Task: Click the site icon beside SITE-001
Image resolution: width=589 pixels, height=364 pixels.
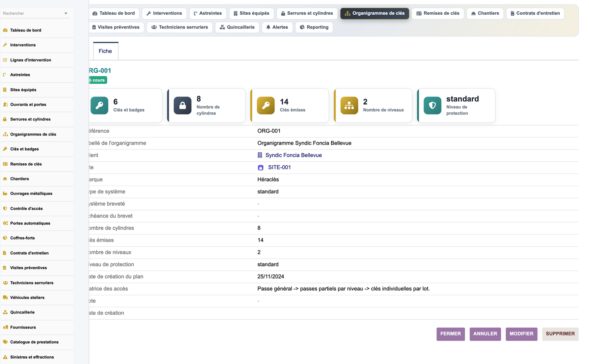Action: pyautogui.click(x=261, y=167)
